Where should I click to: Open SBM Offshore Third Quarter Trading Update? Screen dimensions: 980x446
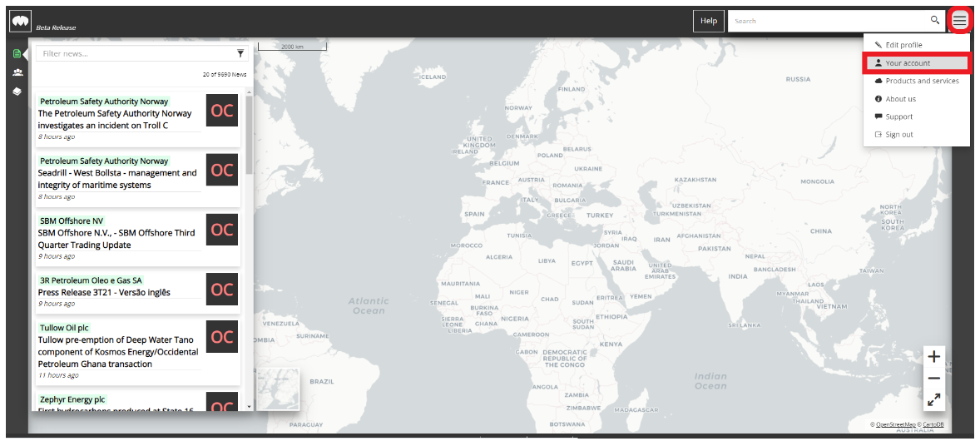tap(116, 238)
